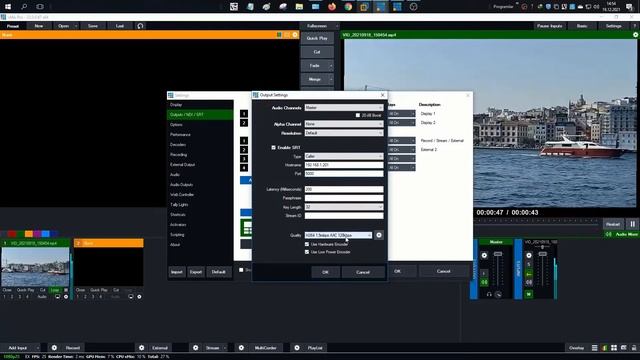Expand Fade transition arrow
The height and width of the screenshot is (360, 640).
tap(331, 66)
